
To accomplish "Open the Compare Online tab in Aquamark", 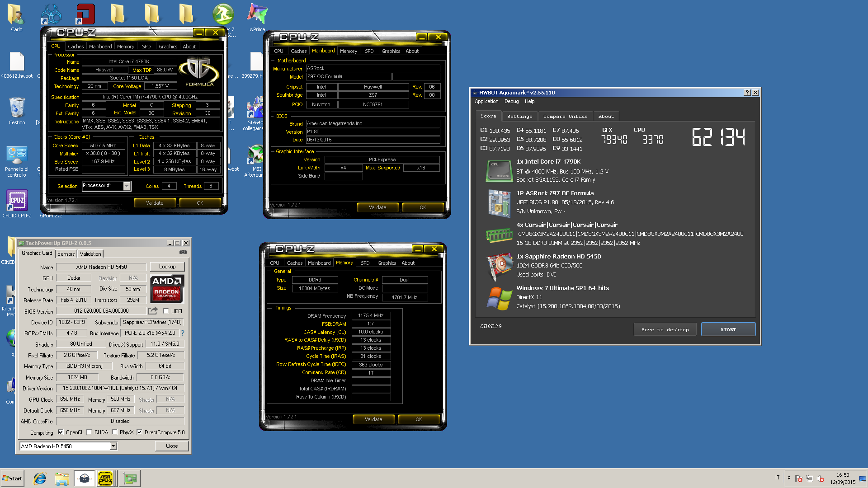I will (565, 116).
